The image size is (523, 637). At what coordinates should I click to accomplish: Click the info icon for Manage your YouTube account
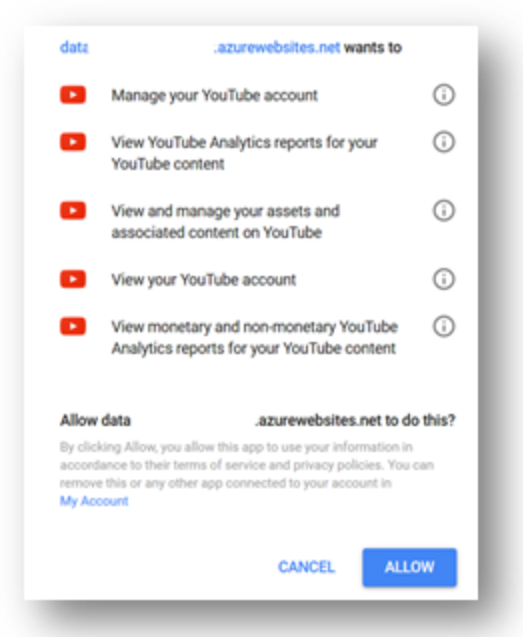tap(443, 95)
